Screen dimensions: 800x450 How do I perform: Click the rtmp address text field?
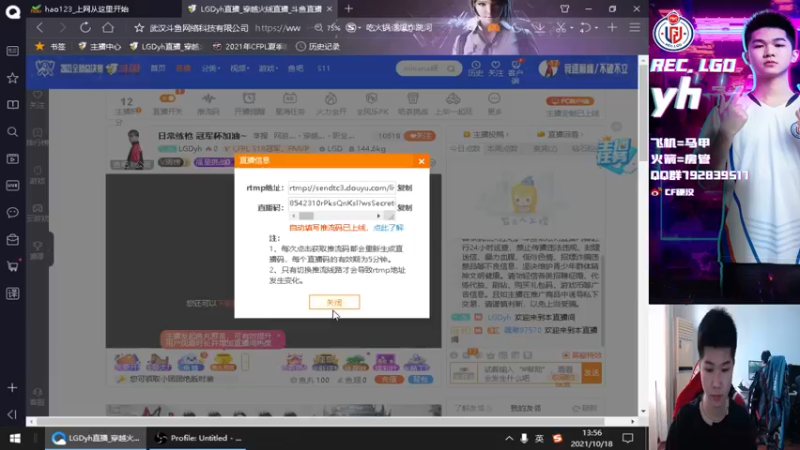point(341,188)
